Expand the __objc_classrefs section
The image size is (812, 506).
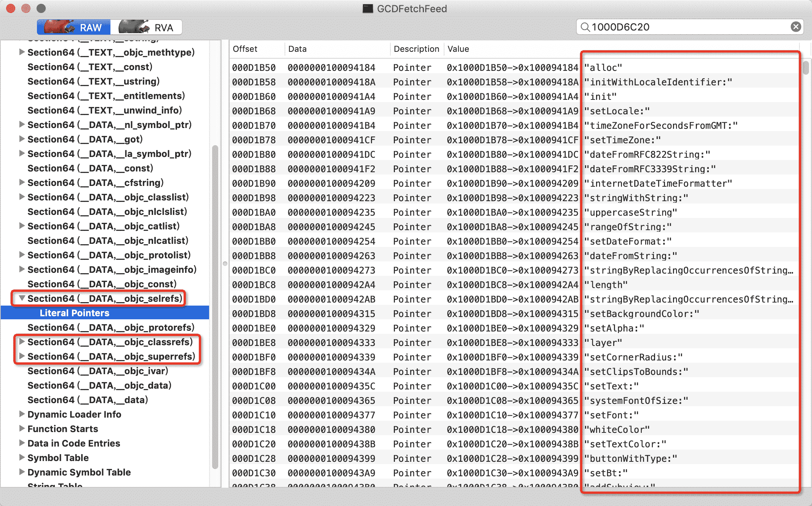coord(22,342)
